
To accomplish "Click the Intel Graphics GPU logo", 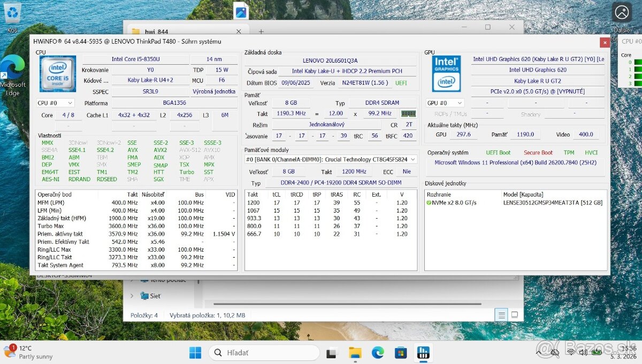I will pos(446,74).
